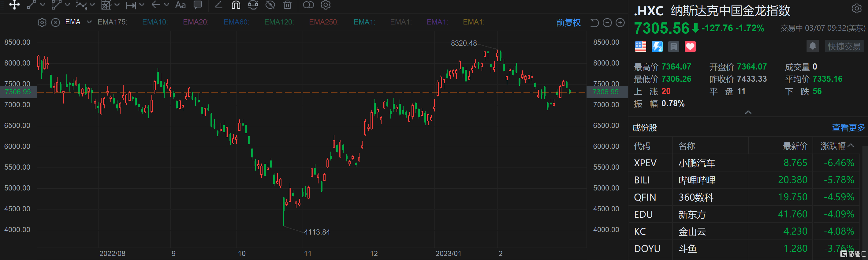Open 查看更多 for constituent stocks
The width and height of the screenshot is (868, 260).
click(x=848, y=127)
